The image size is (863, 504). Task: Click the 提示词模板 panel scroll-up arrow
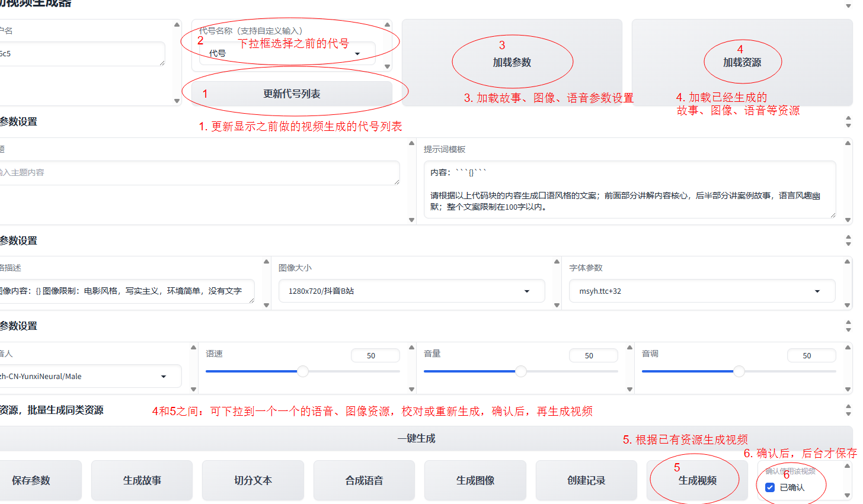click(848, 143)
